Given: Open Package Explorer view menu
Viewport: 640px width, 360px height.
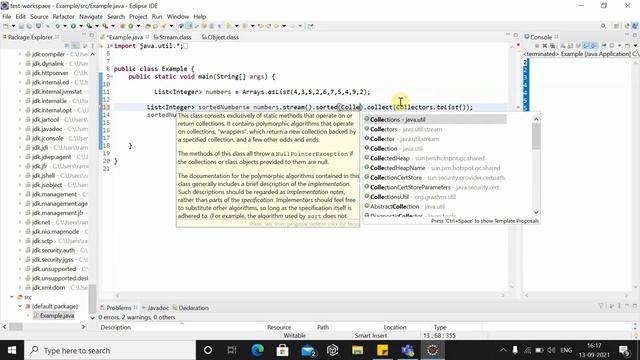Looking at the screenshot, I should pyautogui.click(x=93, y=46).
